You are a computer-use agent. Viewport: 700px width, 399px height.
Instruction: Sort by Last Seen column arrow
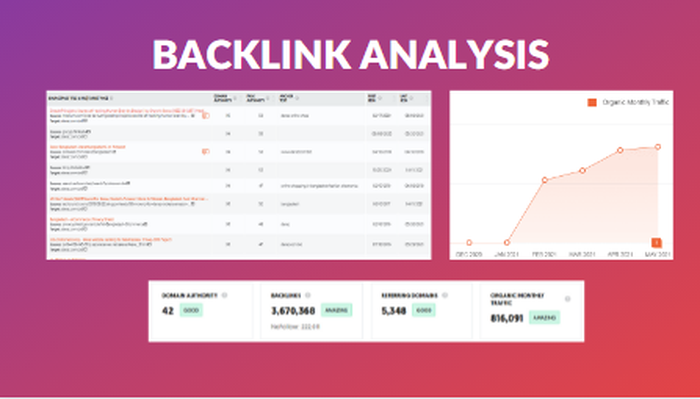pos(411,99)
